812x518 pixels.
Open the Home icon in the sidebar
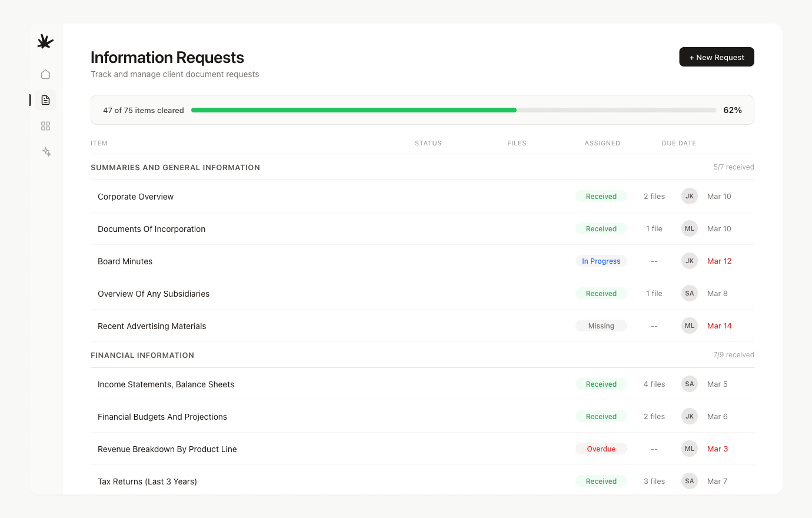point(45,74)
